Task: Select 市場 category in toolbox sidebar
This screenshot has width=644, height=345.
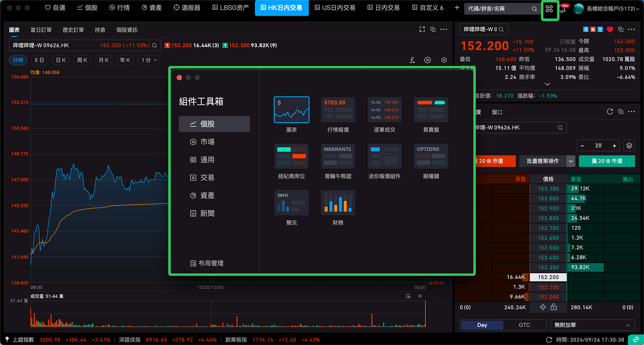Action: coord(207,142)
